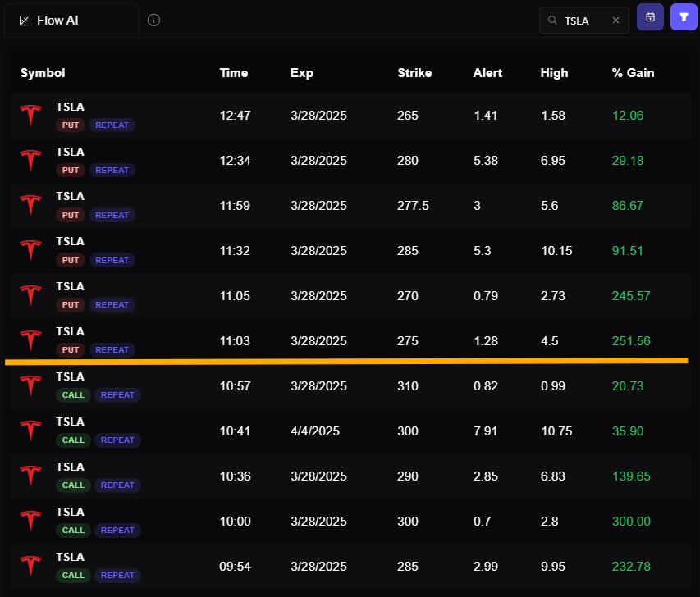Click the REPEAT badge in the 11:03 row

tap(112, 350)
